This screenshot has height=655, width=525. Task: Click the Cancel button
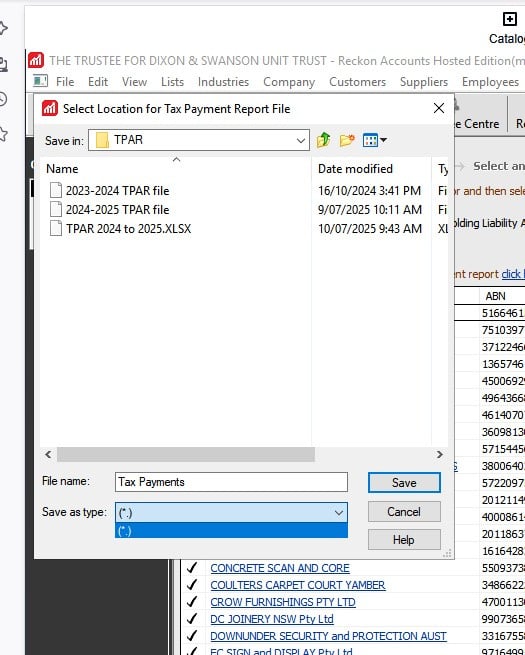click(x=404, y=511)
